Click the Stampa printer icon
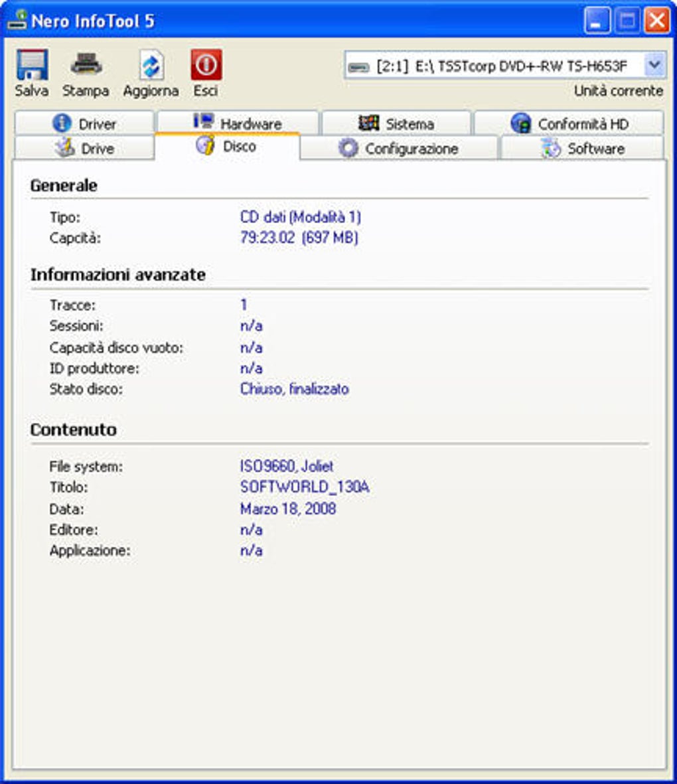677x784 pixels. (x=86, y=64)
